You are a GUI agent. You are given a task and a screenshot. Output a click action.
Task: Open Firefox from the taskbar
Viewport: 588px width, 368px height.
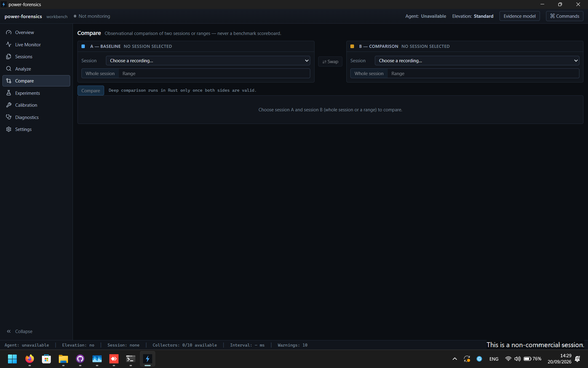pyautogui.click(x=29, y=359)
